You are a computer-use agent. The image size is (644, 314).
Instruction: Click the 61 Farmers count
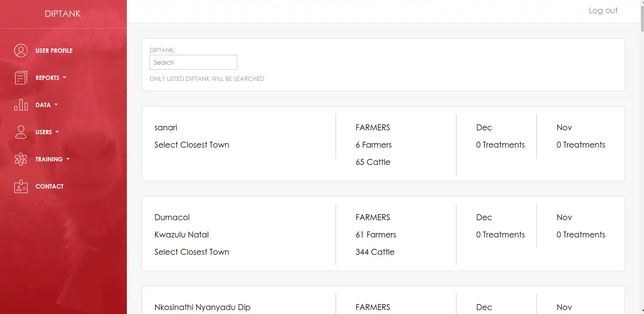376,235
